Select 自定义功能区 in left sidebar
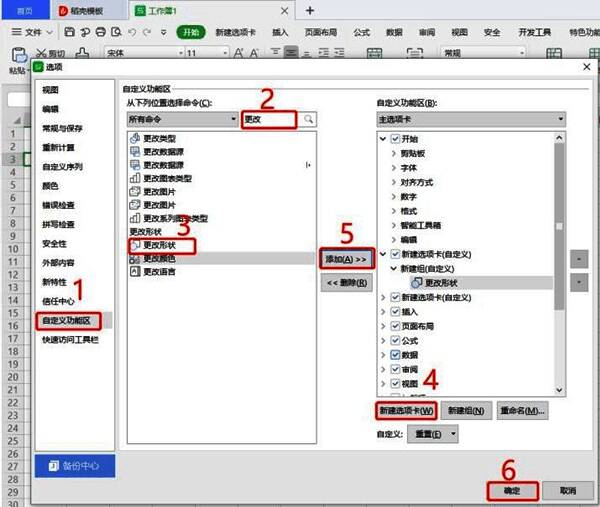This screenshot has height=507, width=600. [66, 321]
